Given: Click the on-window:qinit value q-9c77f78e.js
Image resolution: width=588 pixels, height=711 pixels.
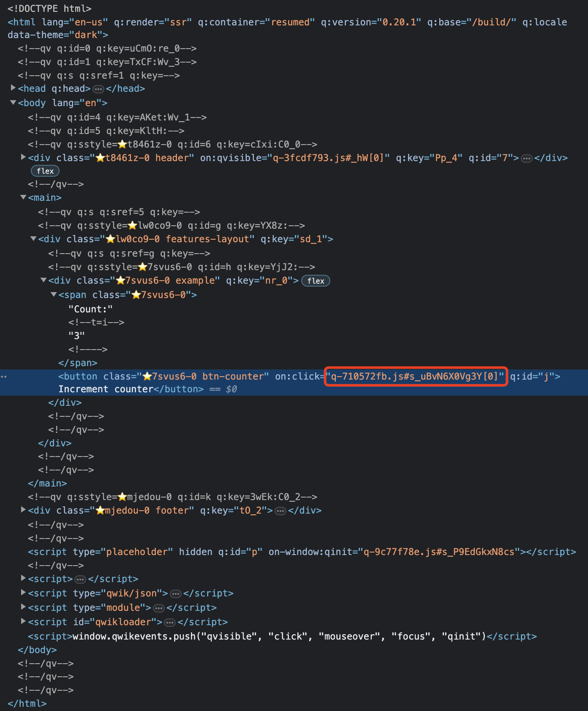Looking at the screenshot, I should (439, 552).
